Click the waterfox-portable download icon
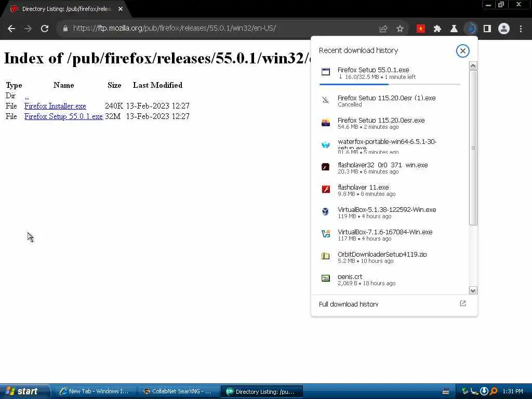The image size is (532, 399). tap(325, 145)
